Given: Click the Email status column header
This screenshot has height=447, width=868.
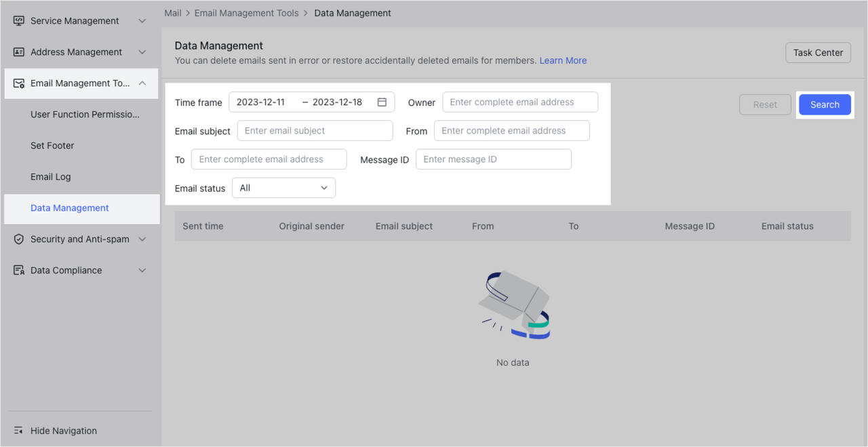Looking at the screenshot, I should click(x=787, y=226).
